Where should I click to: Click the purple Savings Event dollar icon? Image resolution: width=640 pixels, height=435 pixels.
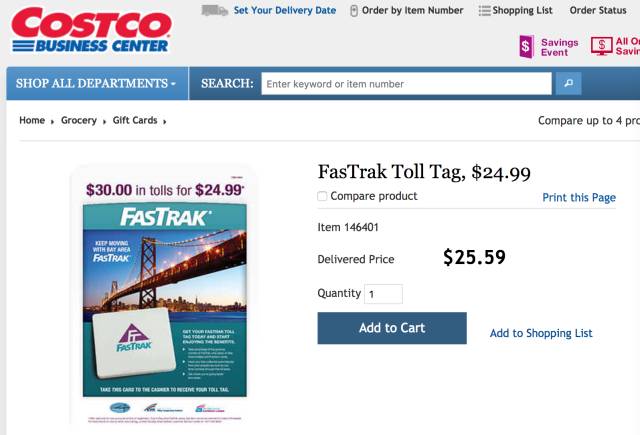[526, 46]
